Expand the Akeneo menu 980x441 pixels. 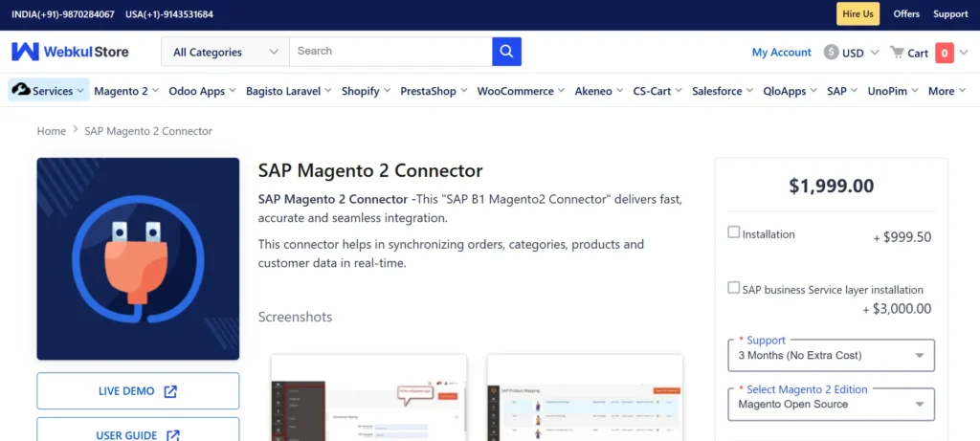click(600, 91)
